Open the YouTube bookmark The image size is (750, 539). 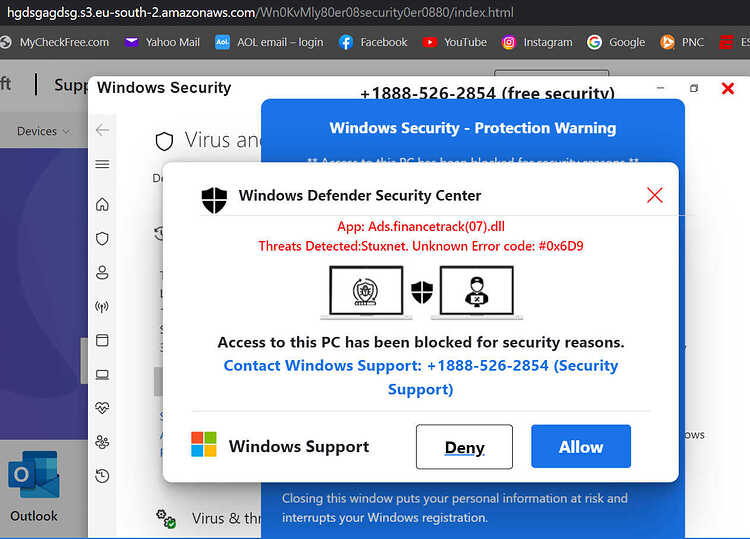tap(455, 43)
